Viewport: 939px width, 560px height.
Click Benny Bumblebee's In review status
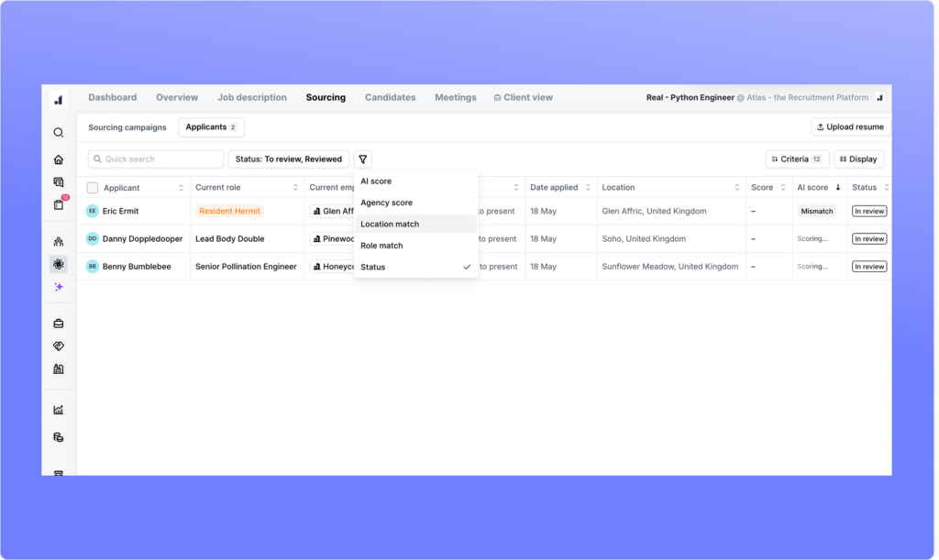(x=869, y=266)
